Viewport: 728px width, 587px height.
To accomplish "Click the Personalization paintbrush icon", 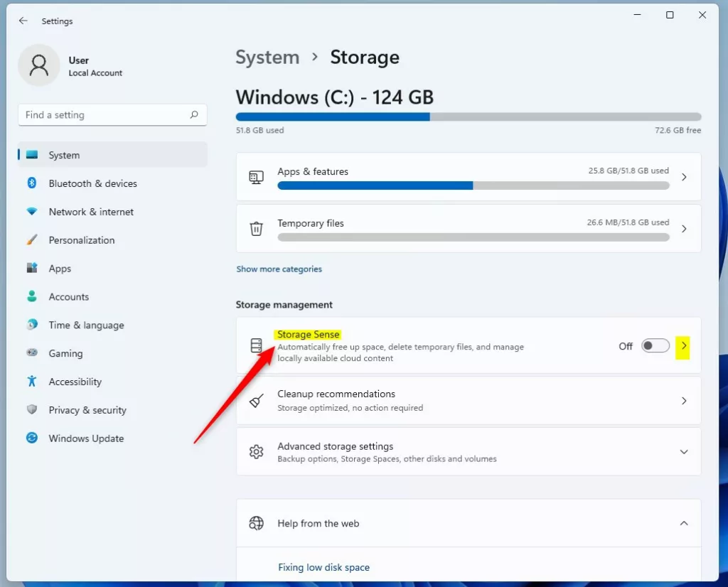I will click(31, 240).
